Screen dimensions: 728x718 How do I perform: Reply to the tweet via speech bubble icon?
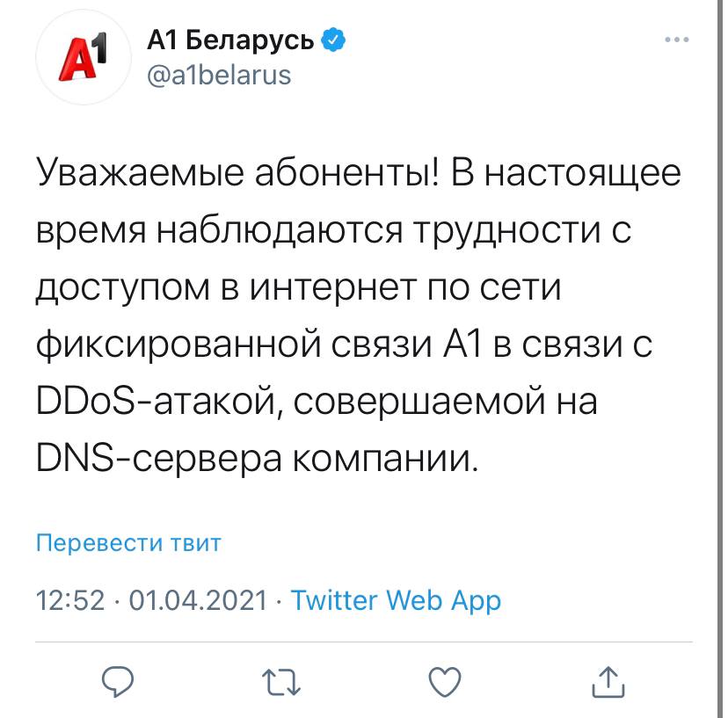(x=117, y=679)
